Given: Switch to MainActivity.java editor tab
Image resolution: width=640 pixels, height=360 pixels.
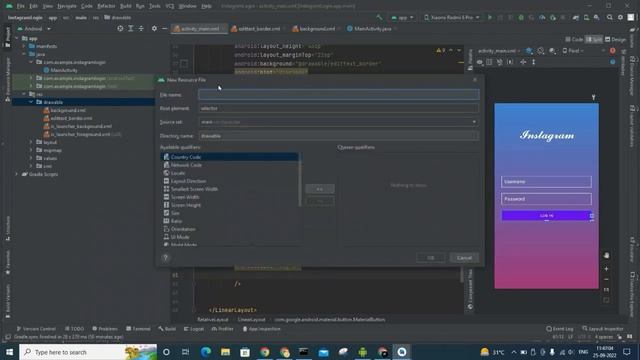Looking at the screenshot, I should (372, 29).
